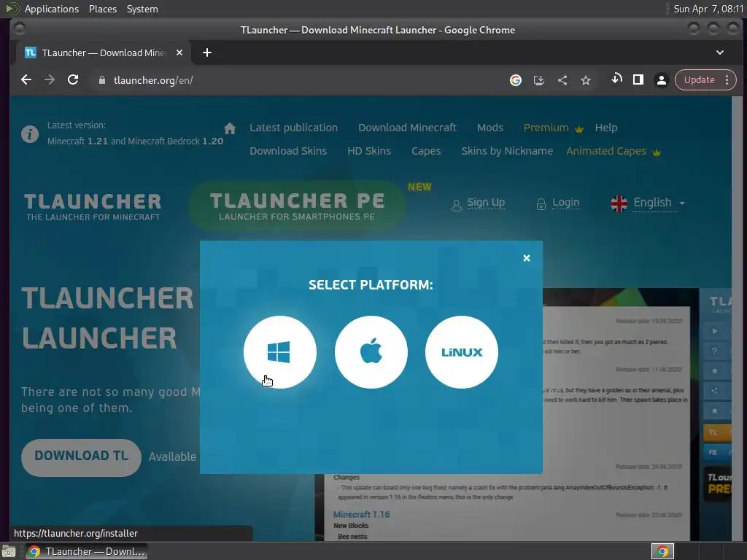Open the Help page
Screen dimensions: 747x560
606,128
